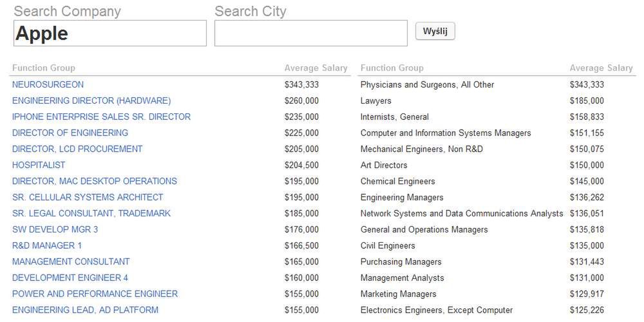The width and height of the screenshot is (644, 322).
Task: Click the $125,226 salary value
Action: coord(587,310)
